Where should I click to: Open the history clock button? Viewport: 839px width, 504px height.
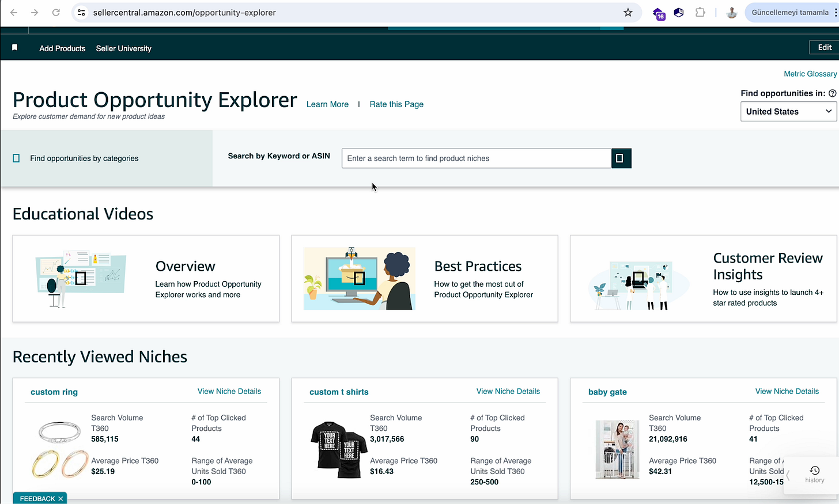[814, 475]
